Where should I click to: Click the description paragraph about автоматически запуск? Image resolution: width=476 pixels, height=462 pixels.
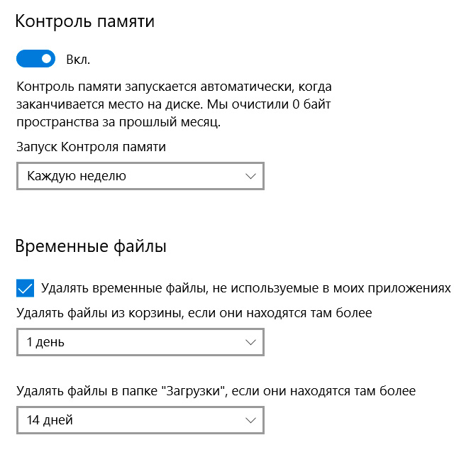point(175,104)
